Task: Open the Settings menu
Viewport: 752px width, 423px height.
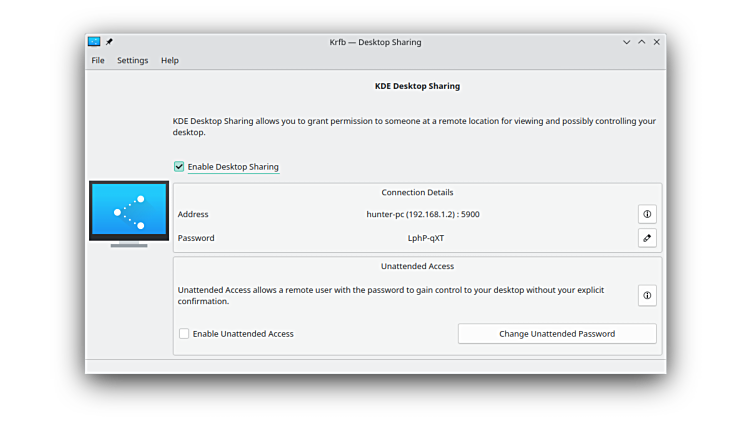Action: click(132, 60)
